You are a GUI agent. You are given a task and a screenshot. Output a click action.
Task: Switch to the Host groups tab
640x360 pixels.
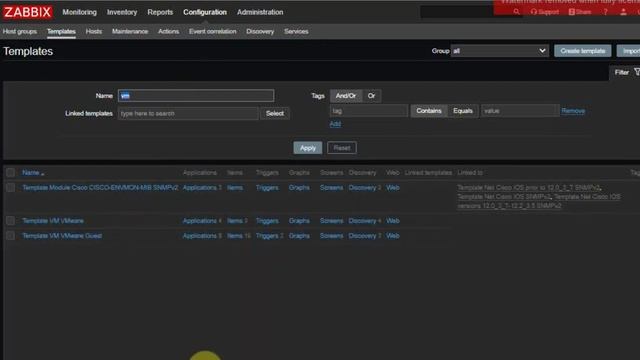20,31
